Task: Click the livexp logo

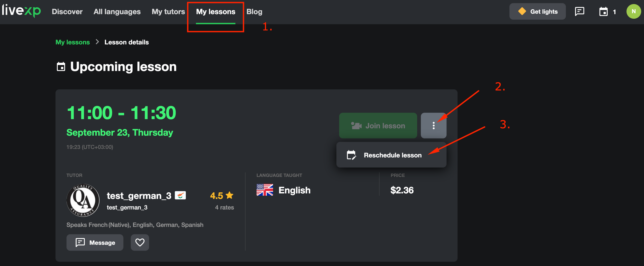Action: click(x=21, y=11)
